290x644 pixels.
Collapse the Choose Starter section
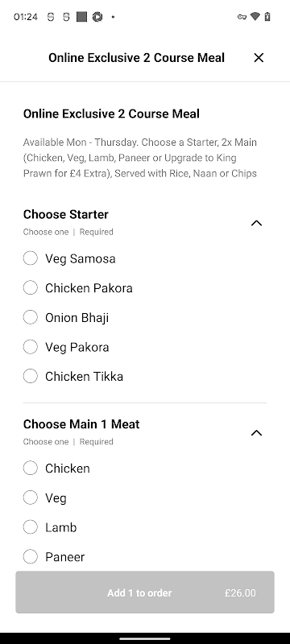pos(256,223)
